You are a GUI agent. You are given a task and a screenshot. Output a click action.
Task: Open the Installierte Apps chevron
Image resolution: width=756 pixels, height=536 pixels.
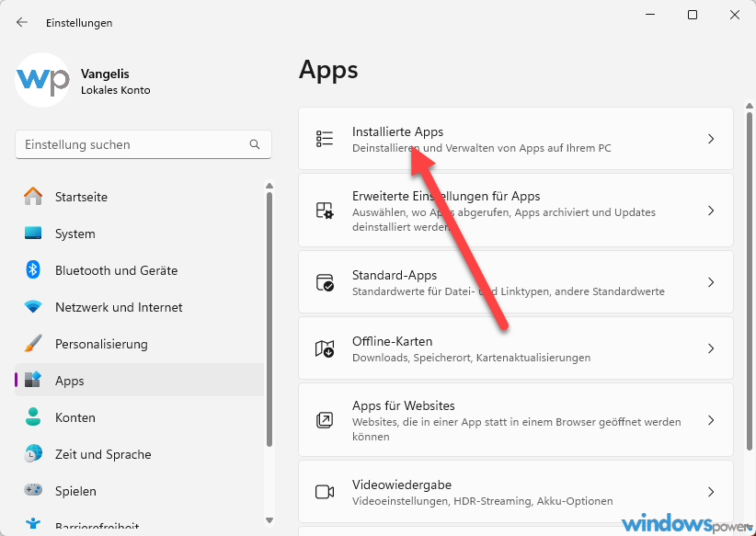click(x=711, y=139)
